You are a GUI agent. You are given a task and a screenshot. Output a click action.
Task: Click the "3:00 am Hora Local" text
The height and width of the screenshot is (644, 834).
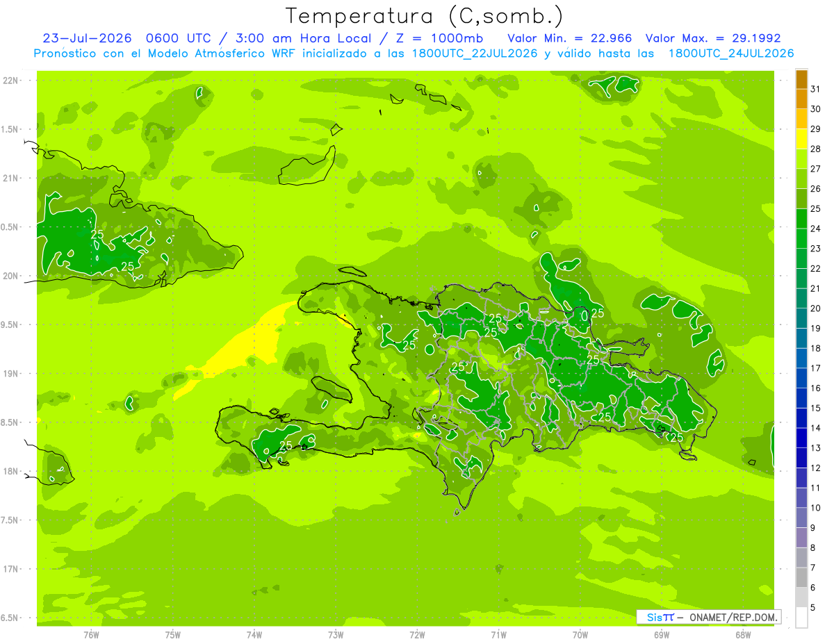302,38
